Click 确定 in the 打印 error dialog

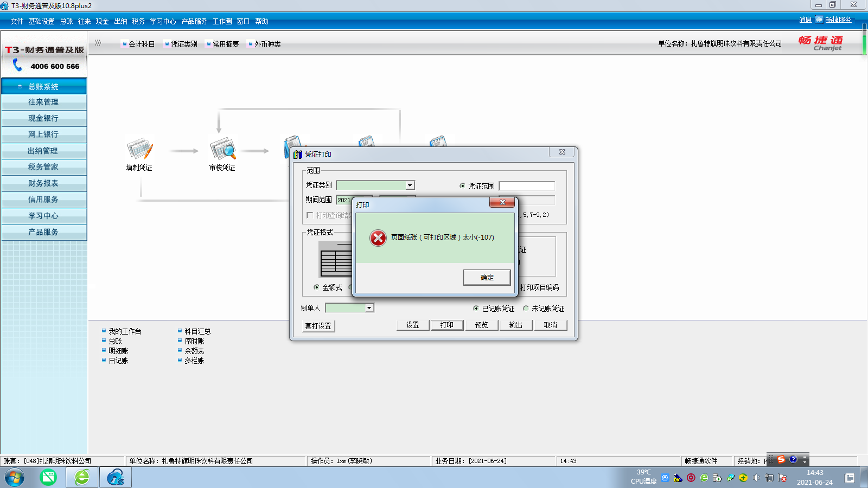[487, 277]
